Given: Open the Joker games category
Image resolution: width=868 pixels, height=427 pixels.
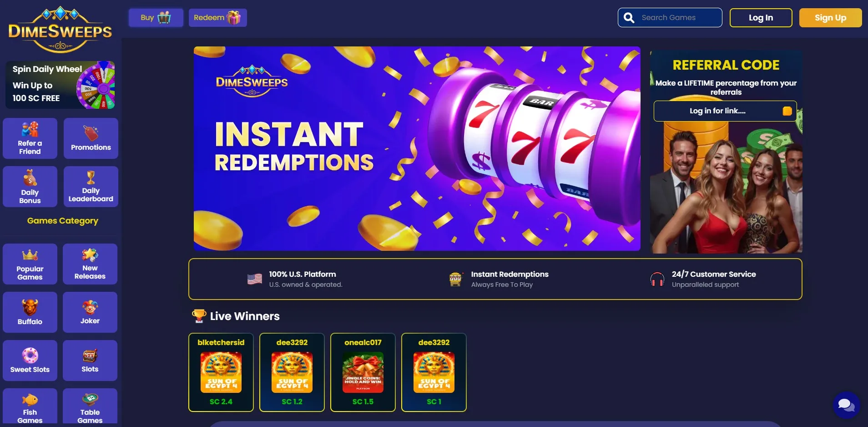Looking at the screenshot, I should 90,312.
